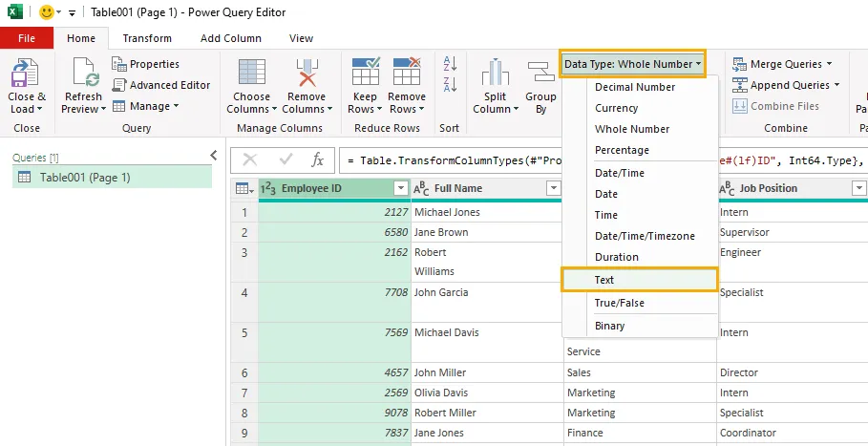Open the File tab
868x446 pixels.
(x=27, y=38)
